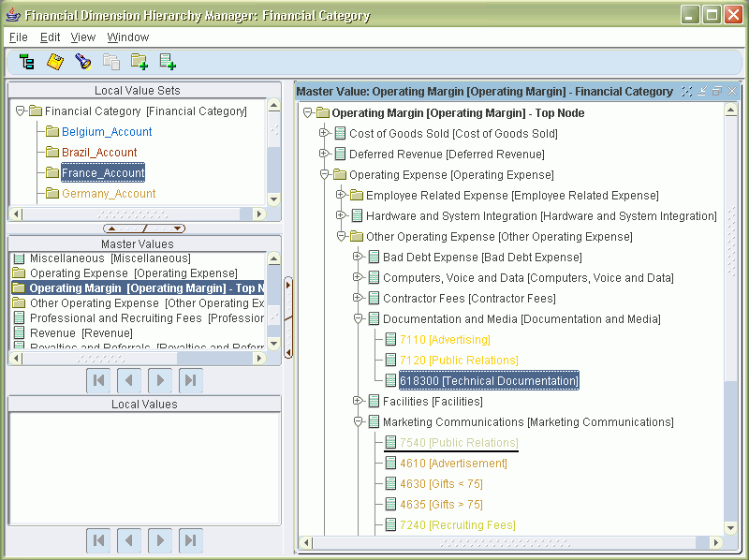Image resolution: width=749 pixels, height=560 pixels.
Task: Select 4630 [Gifts < 75] in hierarchy
Action: [x=441, y=483]
